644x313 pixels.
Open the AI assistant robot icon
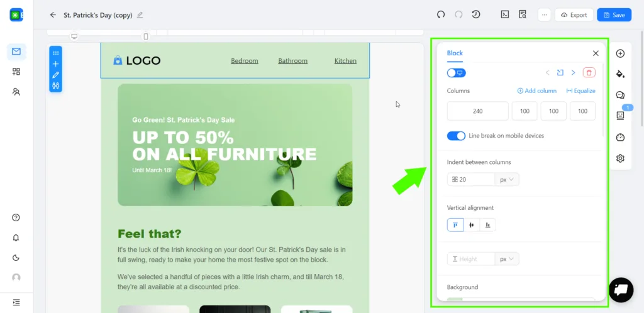[620, 116]
